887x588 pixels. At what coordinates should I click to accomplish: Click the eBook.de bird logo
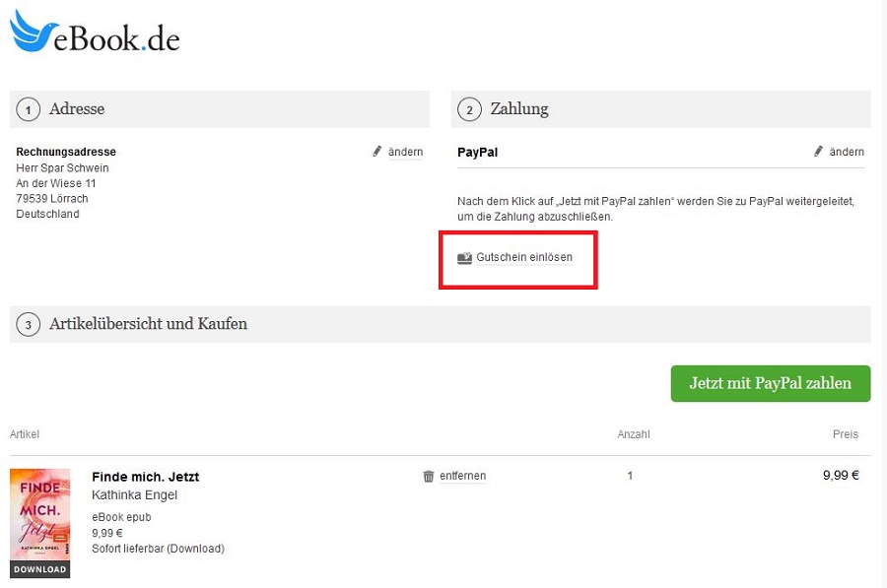pyautogui.click(x=34, y=32)
